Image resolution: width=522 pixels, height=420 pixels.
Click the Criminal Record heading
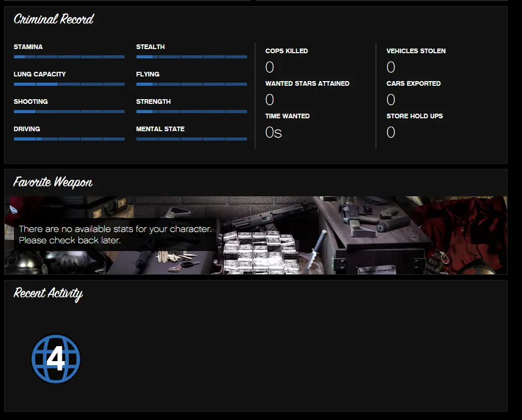[54, 19]
